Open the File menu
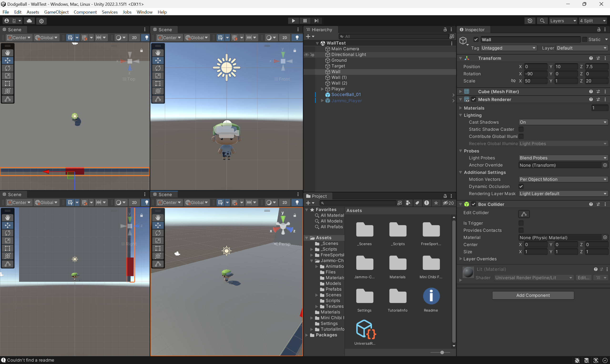 (x=6, y=12)
